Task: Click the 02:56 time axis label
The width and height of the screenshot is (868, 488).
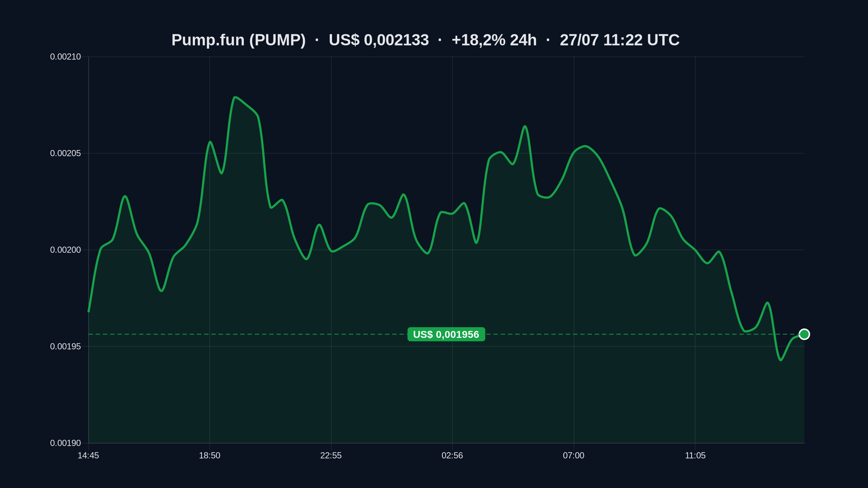Action: pyautogui.click(x=452, y=455)
